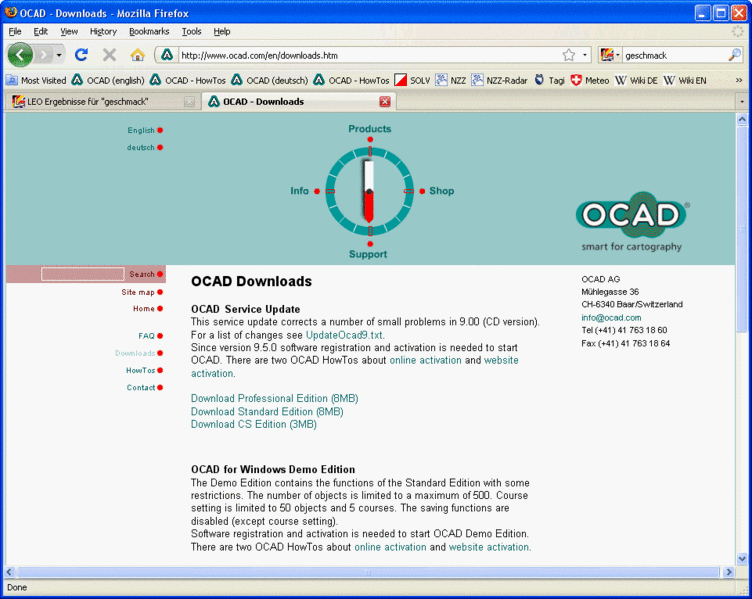This screenshot has height=599, width=752.
Task: Click the site identity icon beside the URL
Action: 167,55
